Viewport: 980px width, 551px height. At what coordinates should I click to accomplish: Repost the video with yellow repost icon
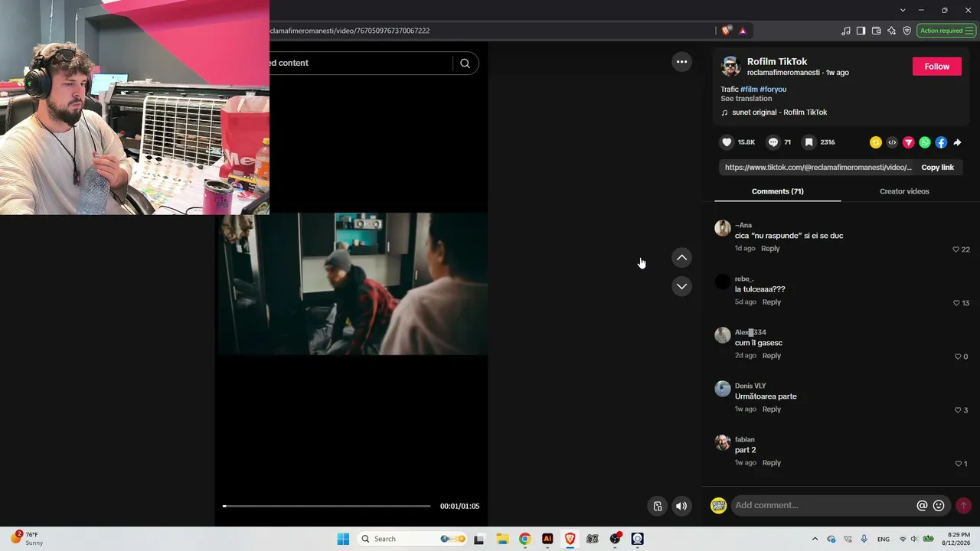(876, 142)
